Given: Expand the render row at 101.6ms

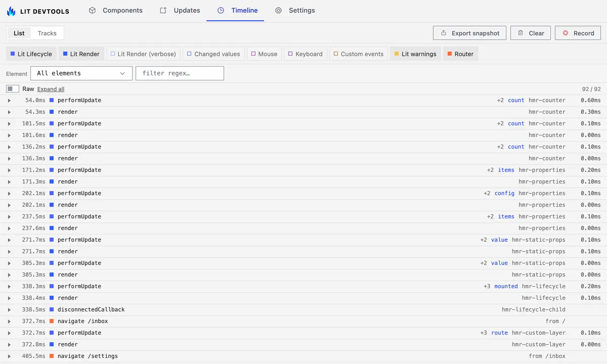Looking at the screenshot, I should point(9,135).
